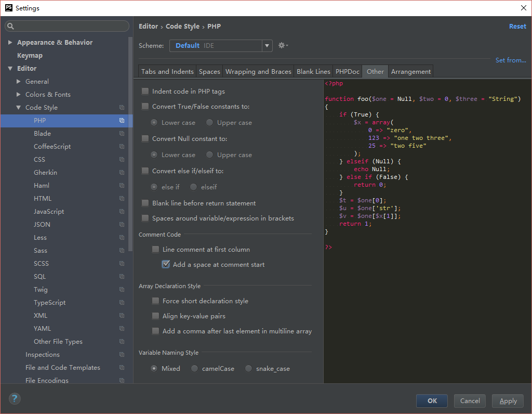The width and height of the screenshot is (532, 414).
Task: Switch to Blank Lines tab
Action: [313, 72]
